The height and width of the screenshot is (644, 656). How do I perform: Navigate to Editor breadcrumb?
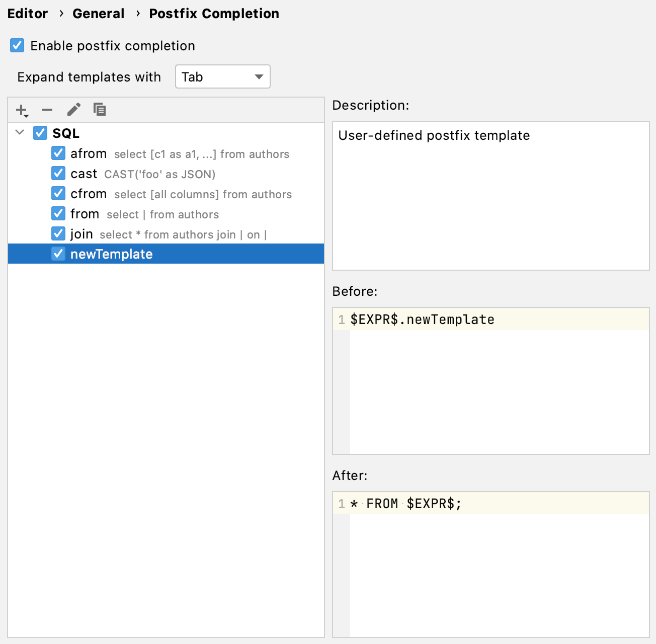tap(27, 13)
